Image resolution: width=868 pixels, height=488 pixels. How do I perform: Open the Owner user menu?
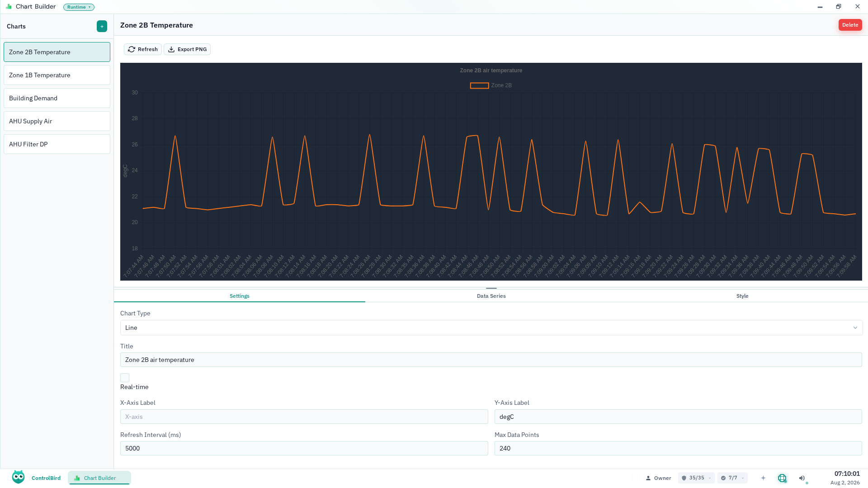[x=658, y=478]
